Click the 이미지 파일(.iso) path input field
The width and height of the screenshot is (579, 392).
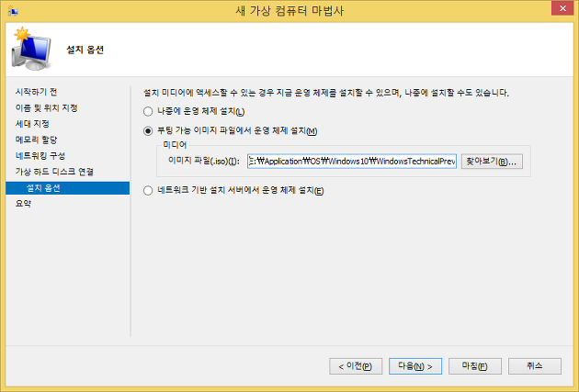pyautogui.click(x=351, y=162)
